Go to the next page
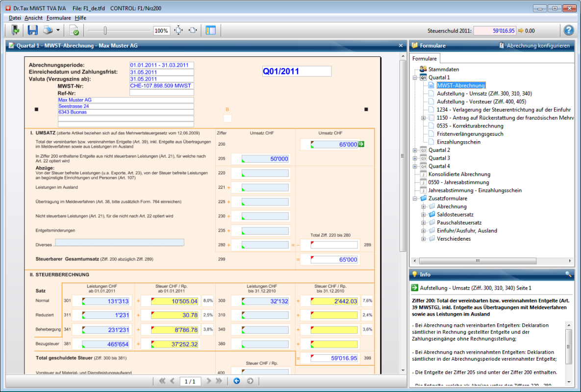 pos(208,381)
